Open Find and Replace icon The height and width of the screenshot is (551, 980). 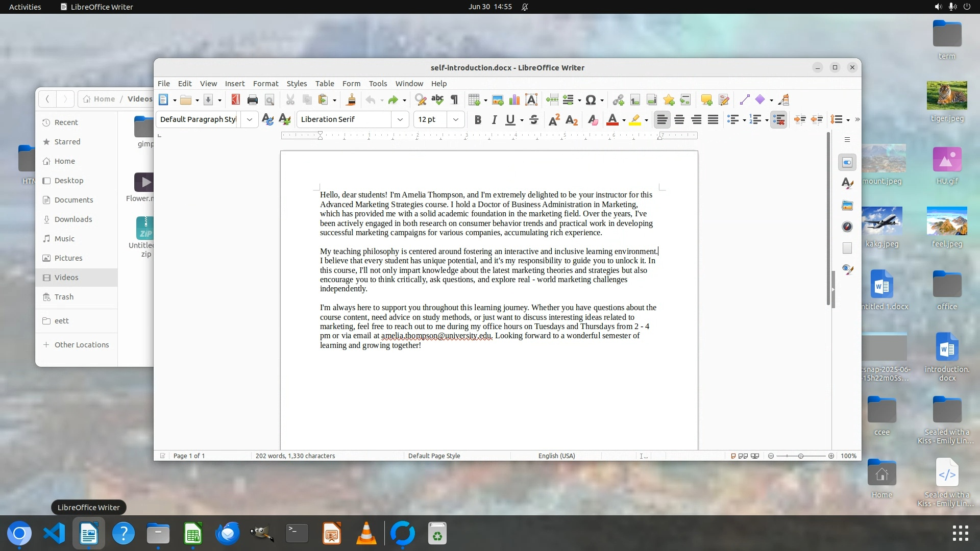click(420, 100)
